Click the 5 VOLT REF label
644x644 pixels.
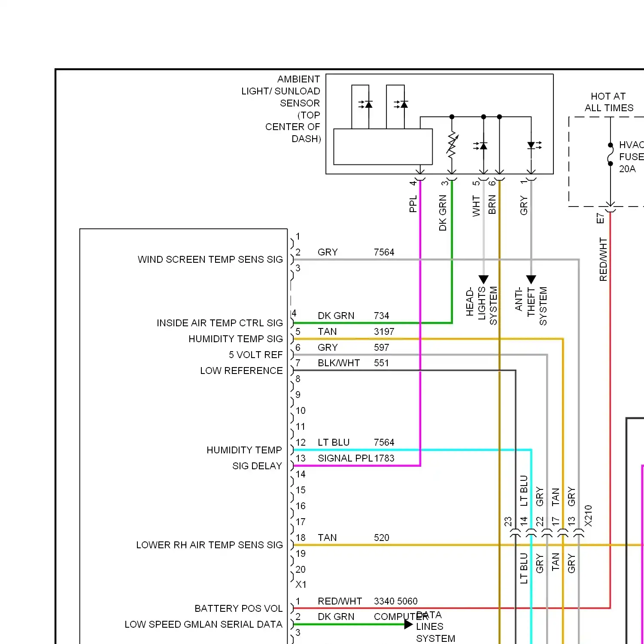[x=255, y=355]
